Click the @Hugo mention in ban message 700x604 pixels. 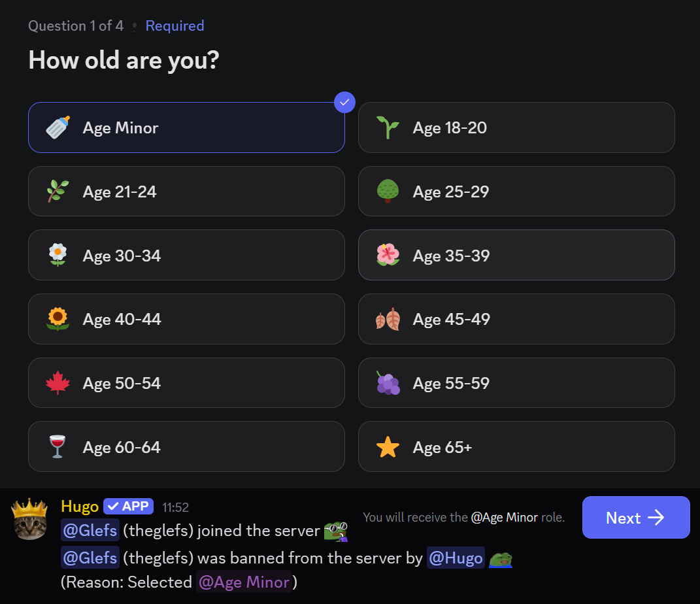pyautogui.click(x=456, y=558)
